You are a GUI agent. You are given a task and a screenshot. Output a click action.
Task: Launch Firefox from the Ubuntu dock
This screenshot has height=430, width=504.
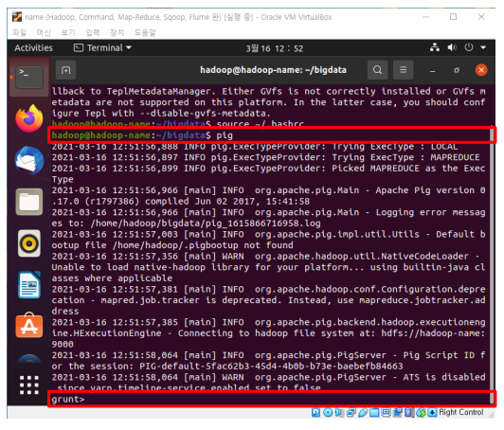click(29, 118)
